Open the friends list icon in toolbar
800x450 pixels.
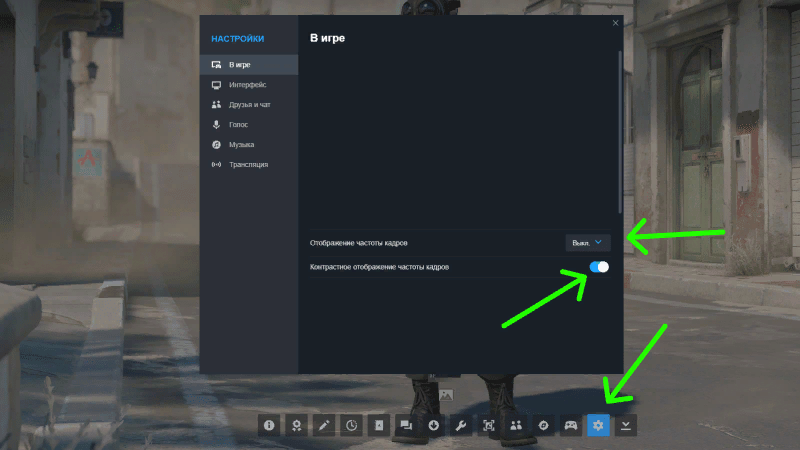click(x=516, y=425)
